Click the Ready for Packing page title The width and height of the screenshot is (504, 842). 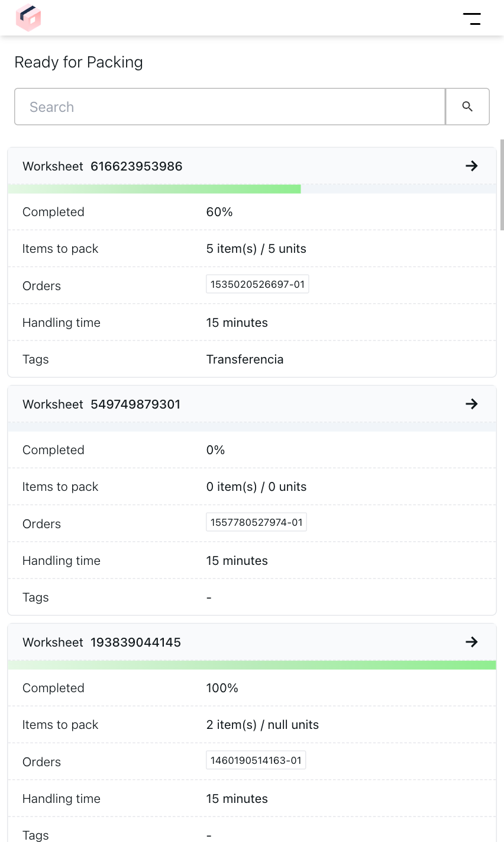tap(78, 62)
